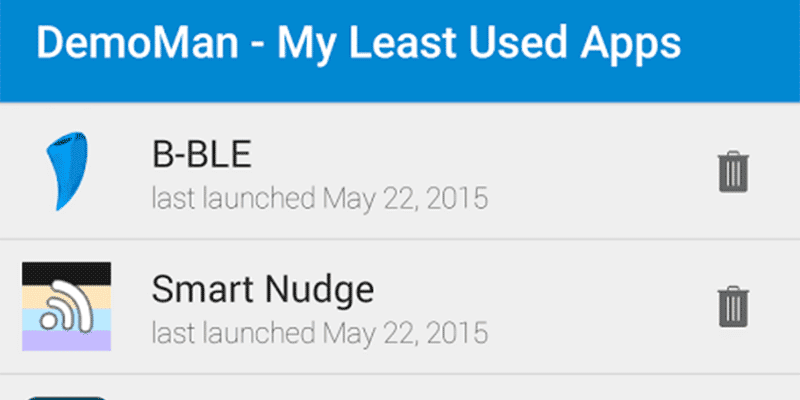Viewport: 800px width, 400px height.
Task: Click Smart Nudge's last launched date text
Action: [x=319, y=332]
